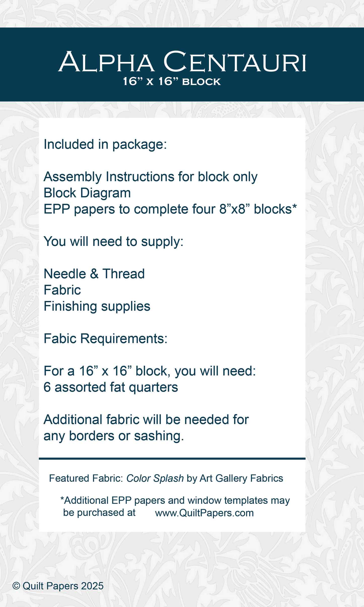Click the "Included in package:" heading
The width and height of the screenshot is (364, 607).
[x=105, y=144]
